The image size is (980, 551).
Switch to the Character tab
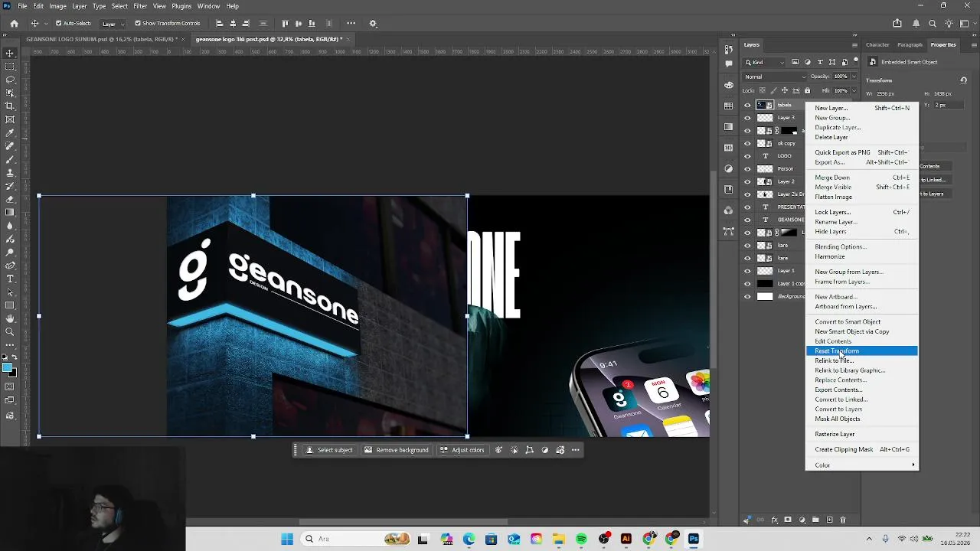click(877, 44)
